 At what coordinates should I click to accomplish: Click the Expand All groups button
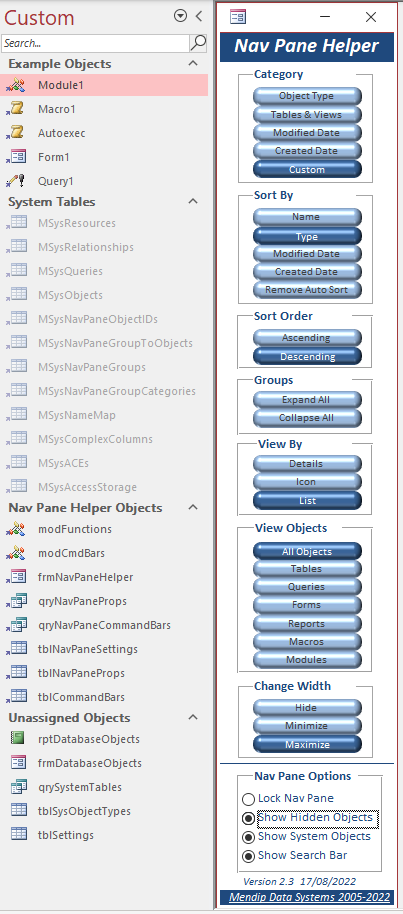307,400
